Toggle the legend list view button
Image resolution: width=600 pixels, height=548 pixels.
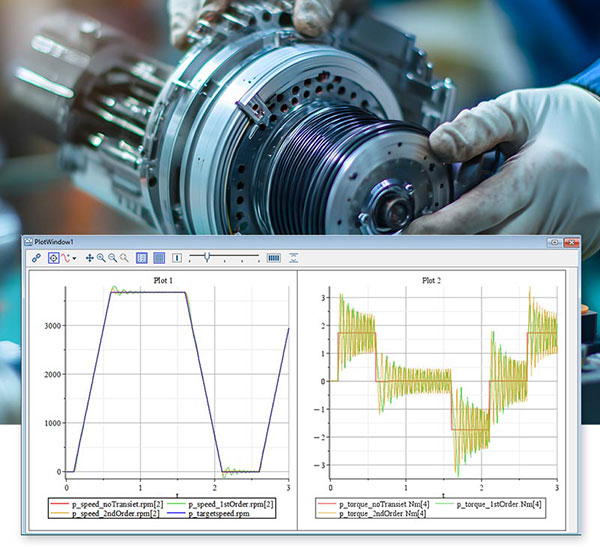pos(142,258)
